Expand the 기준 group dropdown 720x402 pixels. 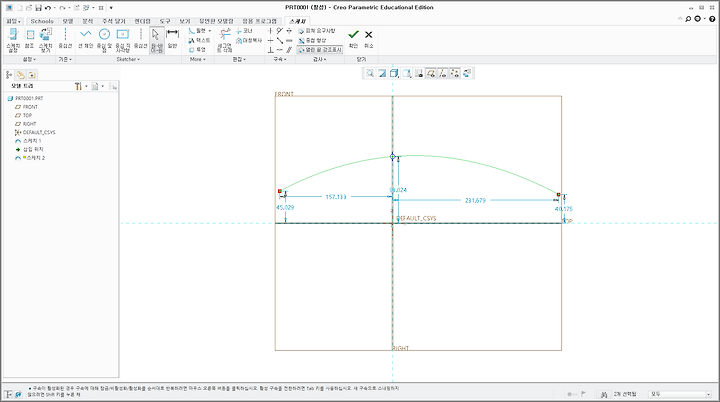65,59
